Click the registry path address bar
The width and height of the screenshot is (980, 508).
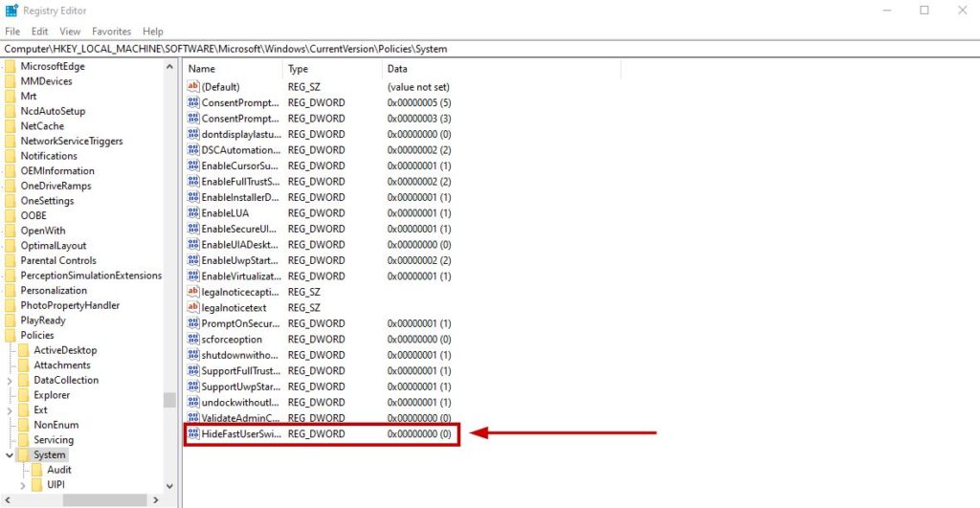pyautogui.click(x=490, y=49)
